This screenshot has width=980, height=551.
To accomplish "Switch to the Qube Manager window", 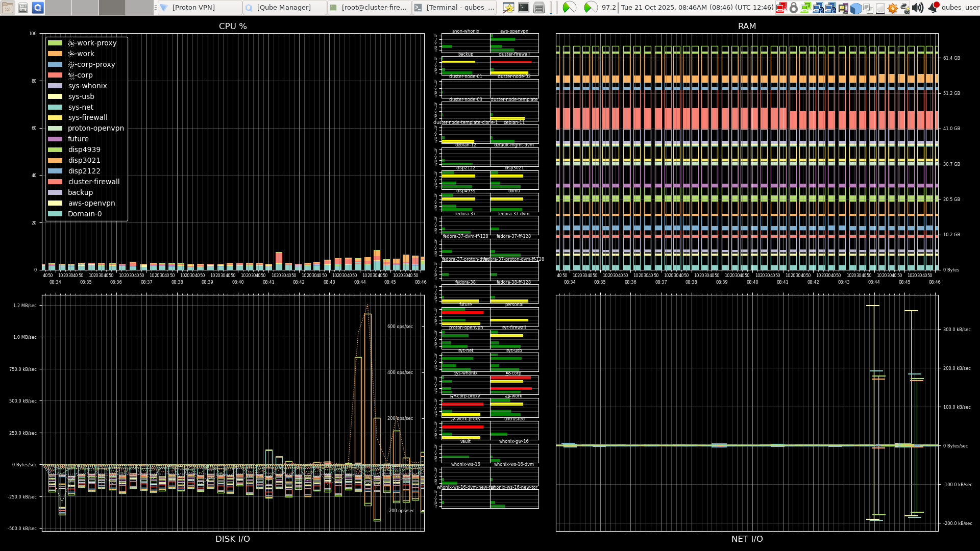I will (284, 8).
